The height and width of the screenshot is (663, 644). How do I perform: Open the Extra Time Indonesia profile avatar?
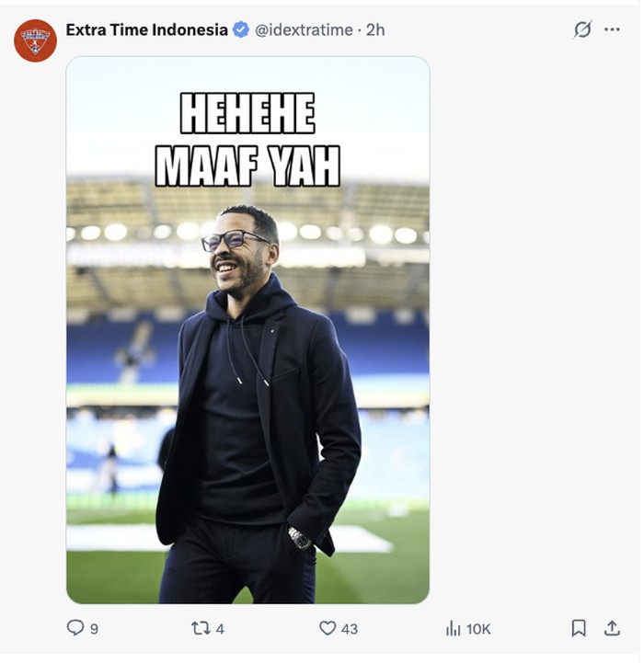click(x=35, y=40)
